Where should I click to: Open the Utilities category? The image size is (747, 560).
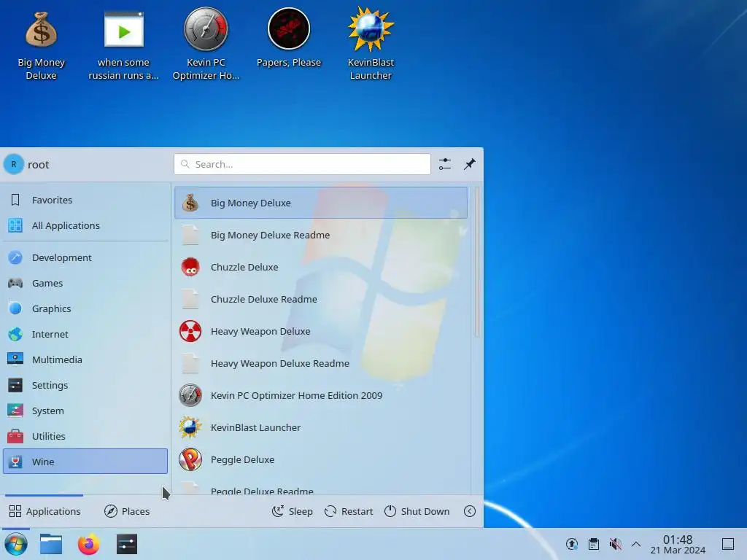coord(85,436)
